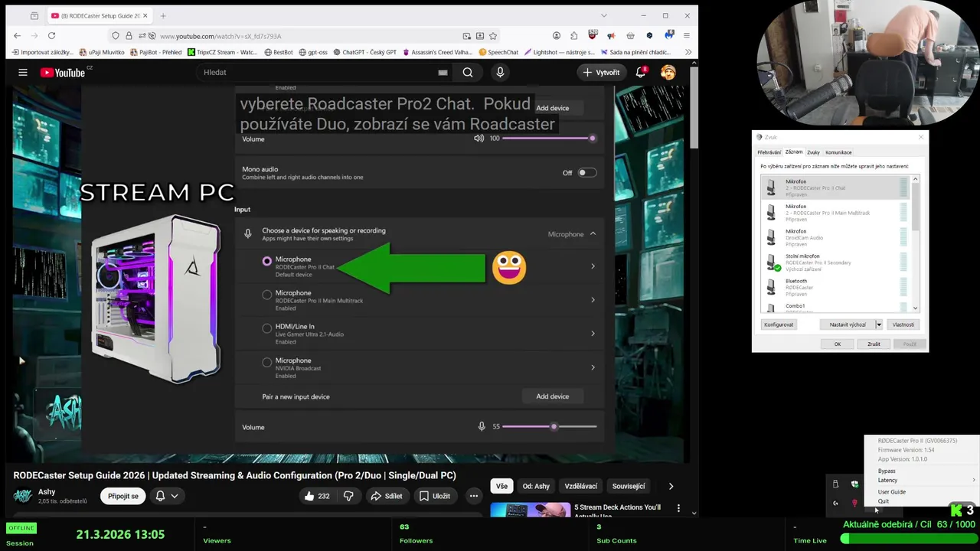
Task: Go to the YouTube home logo
Action: (x=63, y=72)
